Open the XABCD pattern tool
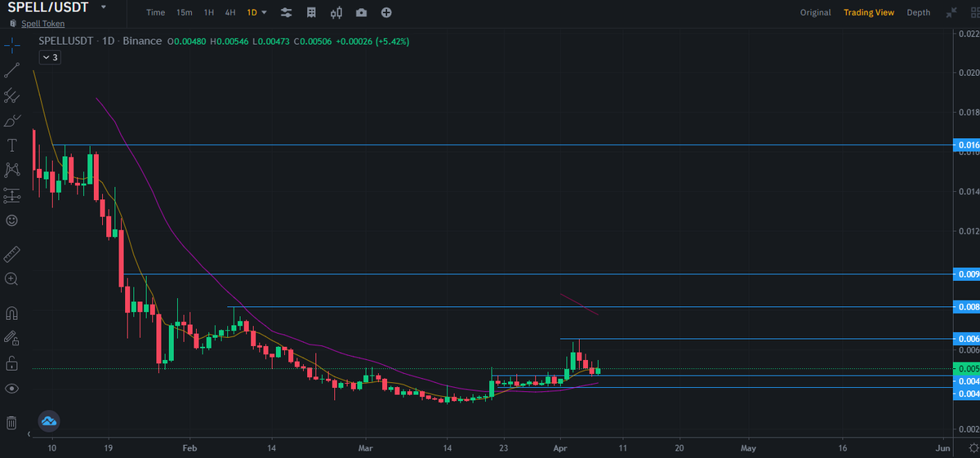This screenshot has width=980, height=458. tap(11, 170)
